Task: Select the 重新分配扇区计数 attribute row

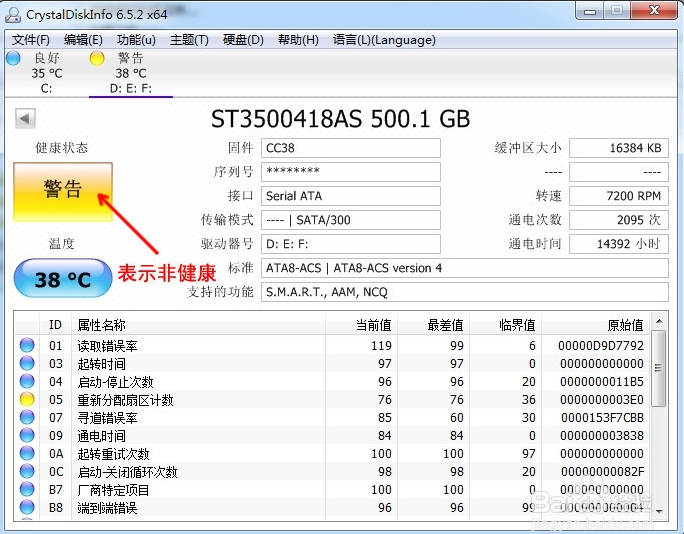Action: click(x=332, y=400)
